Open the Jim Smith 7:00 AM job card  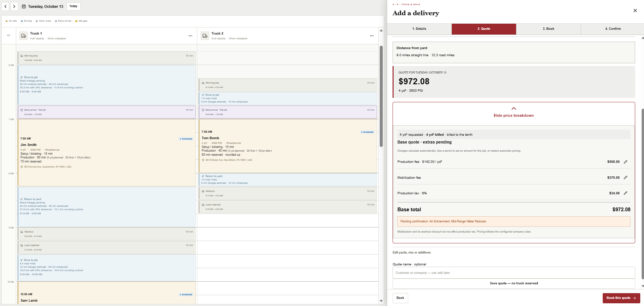click(107, 153)
